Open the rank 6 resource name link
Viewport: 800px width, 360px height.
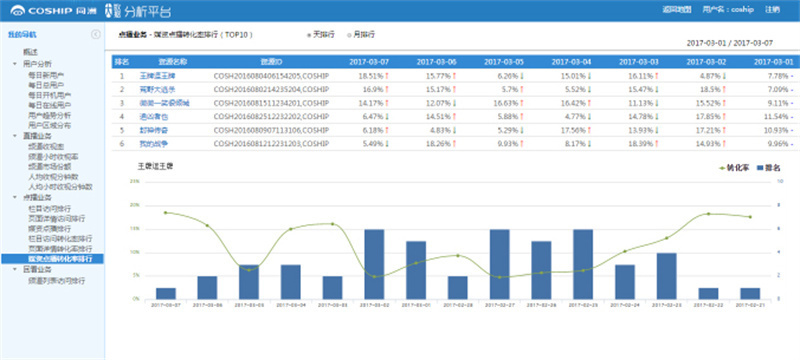[x=154, y=144]
